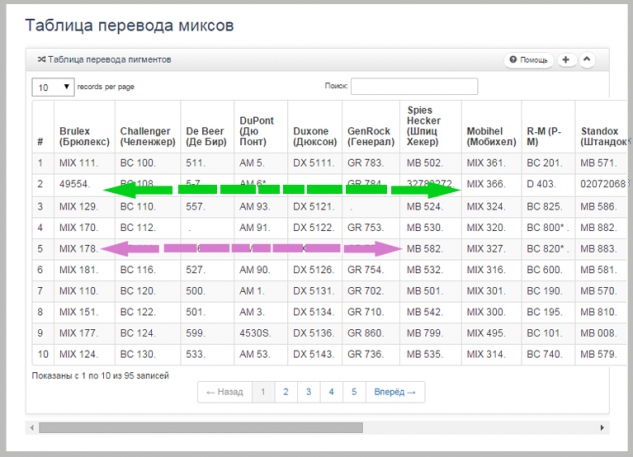Sort by the GenRock (Генерал) column header
Screen dimensions: 633x457
tap(371, 127)
